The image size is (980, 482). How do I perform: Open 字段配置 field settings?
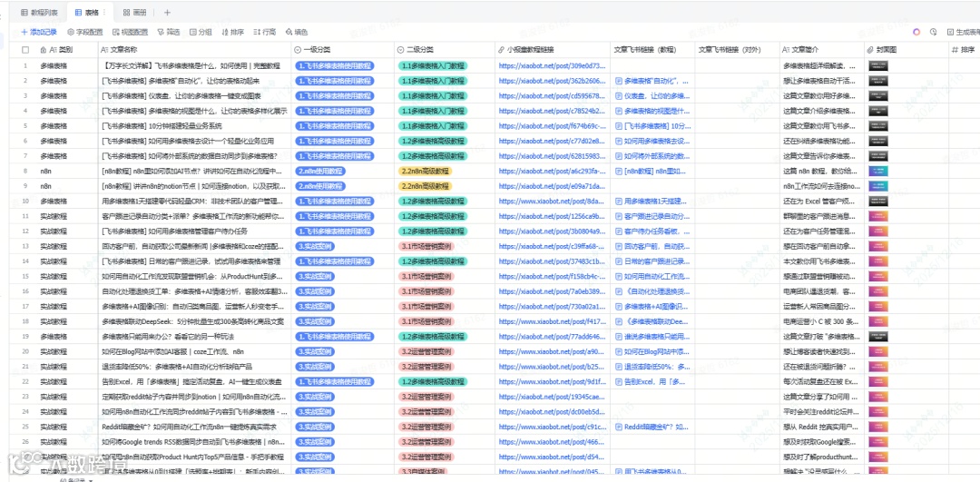85,32
